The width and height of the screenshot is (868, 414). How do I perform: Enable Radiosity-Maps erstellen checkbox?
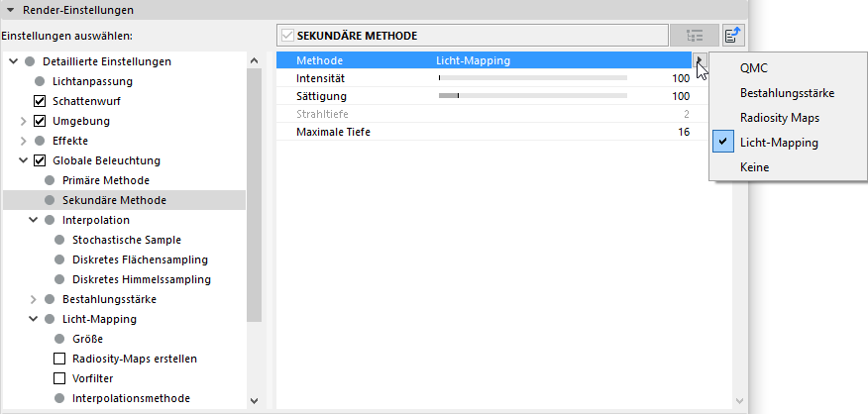coord(59,359)
